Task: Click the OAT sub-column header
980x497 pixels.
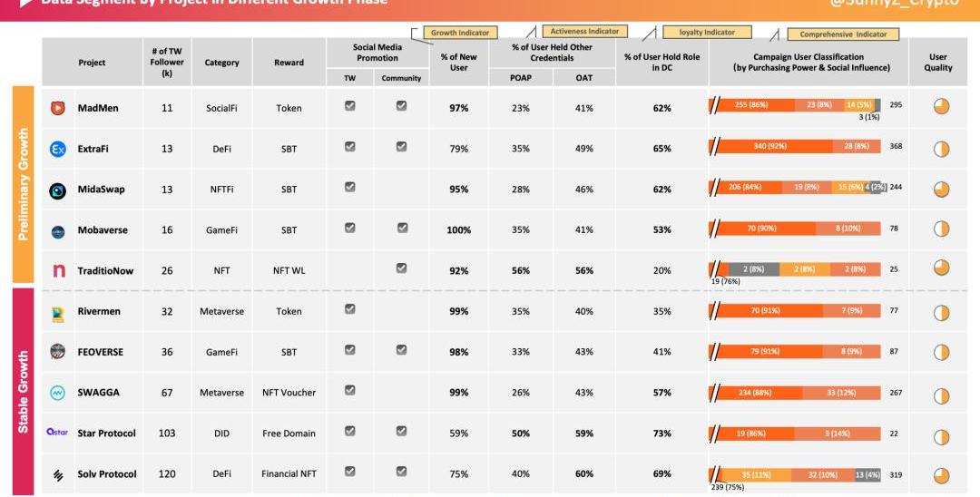Action: point(584,78)
